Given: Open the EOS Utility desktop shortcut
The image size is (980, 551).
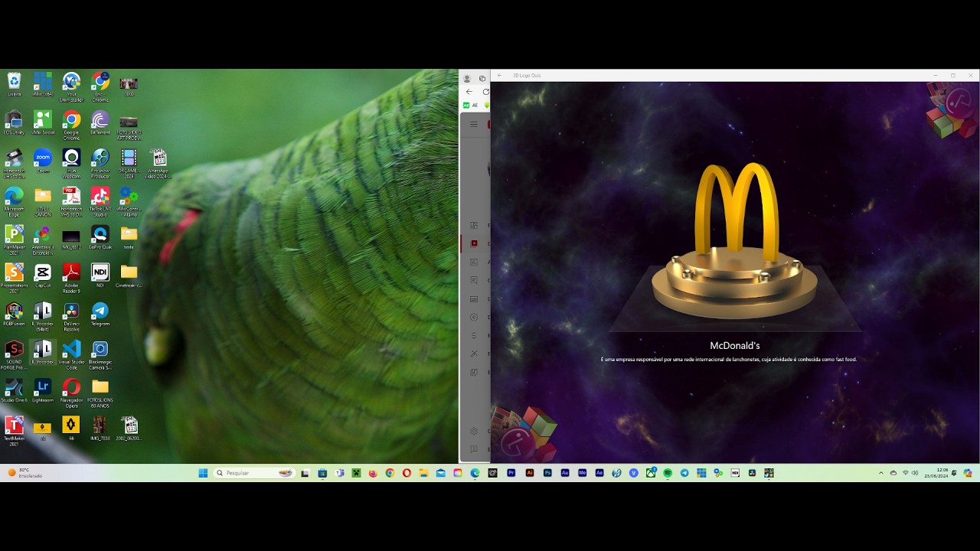Looking at the screenshot, I should tap(14, 123).
